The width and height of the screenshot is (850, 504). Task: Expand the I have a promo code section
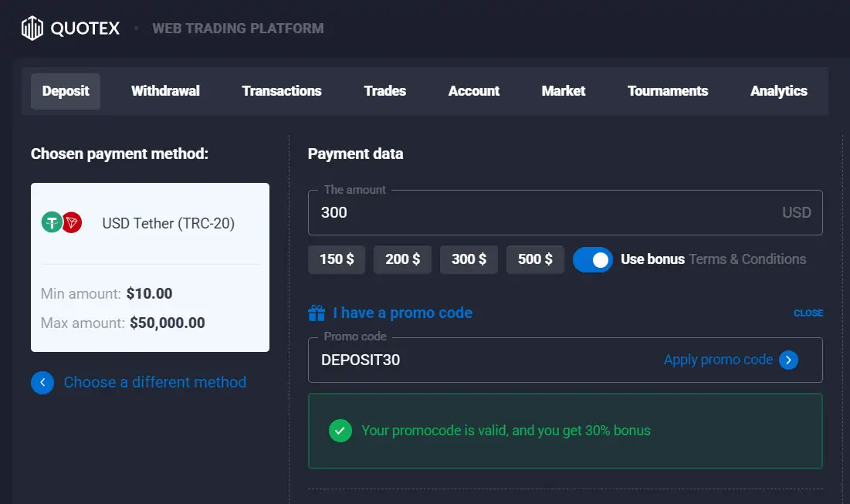pyautogui.click(x=401, y=313)
